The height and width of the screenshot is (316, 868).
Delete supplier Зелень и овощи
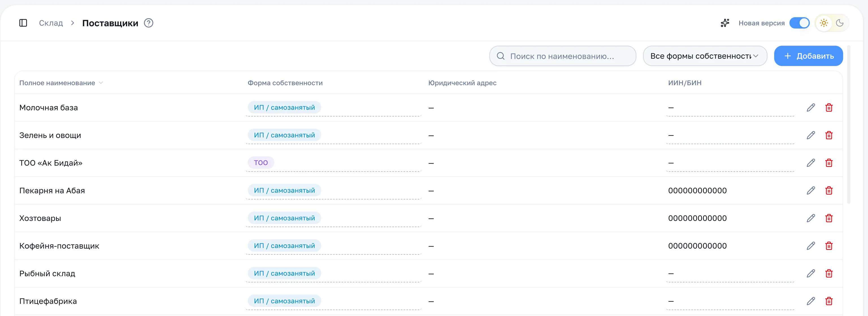pos(829,135)
